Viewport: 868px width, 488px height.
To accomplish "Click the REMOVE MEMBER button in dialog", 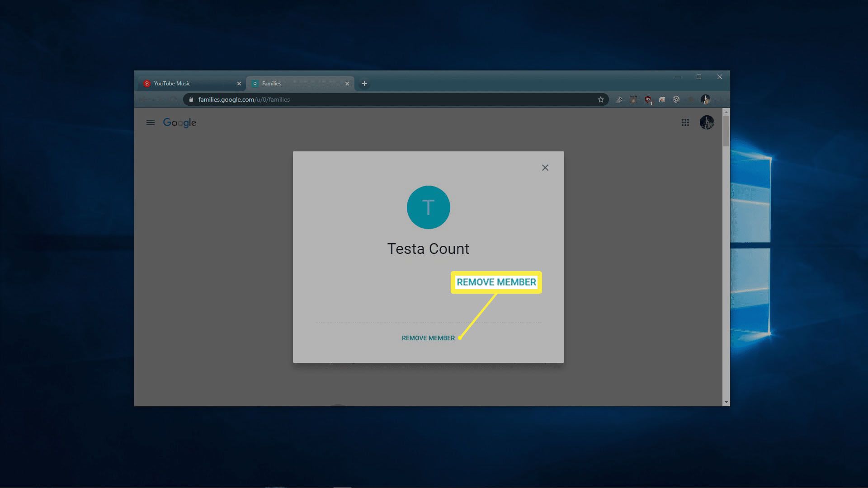I will coord(428,338).
